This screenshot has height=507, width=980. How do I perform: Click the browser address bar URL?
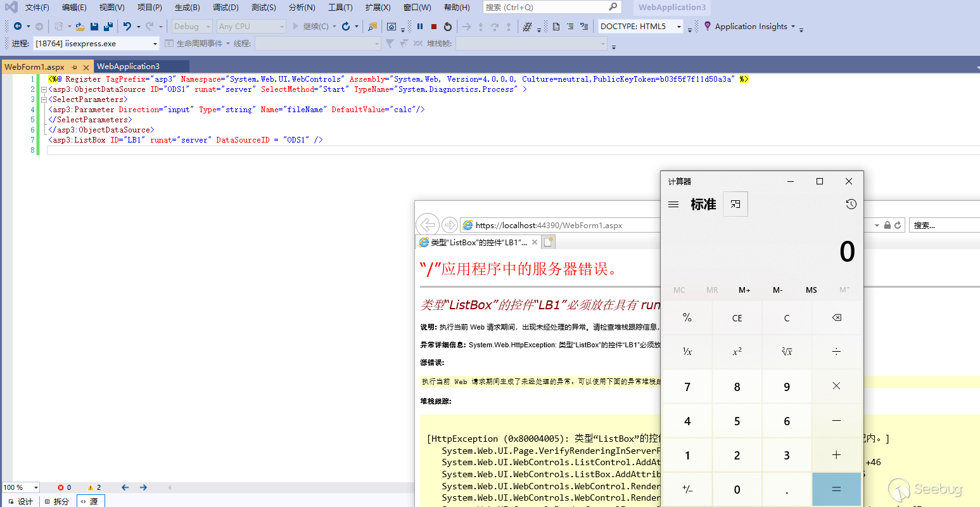[549, 225]
